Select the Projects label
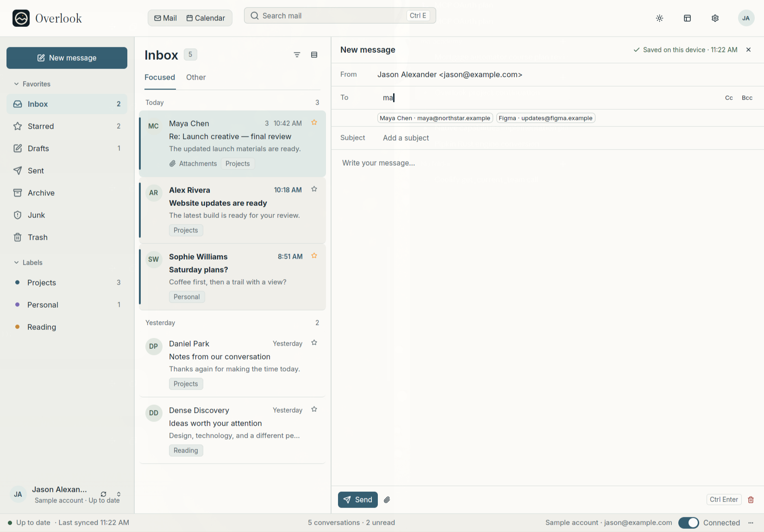 [x=67, y=283]
